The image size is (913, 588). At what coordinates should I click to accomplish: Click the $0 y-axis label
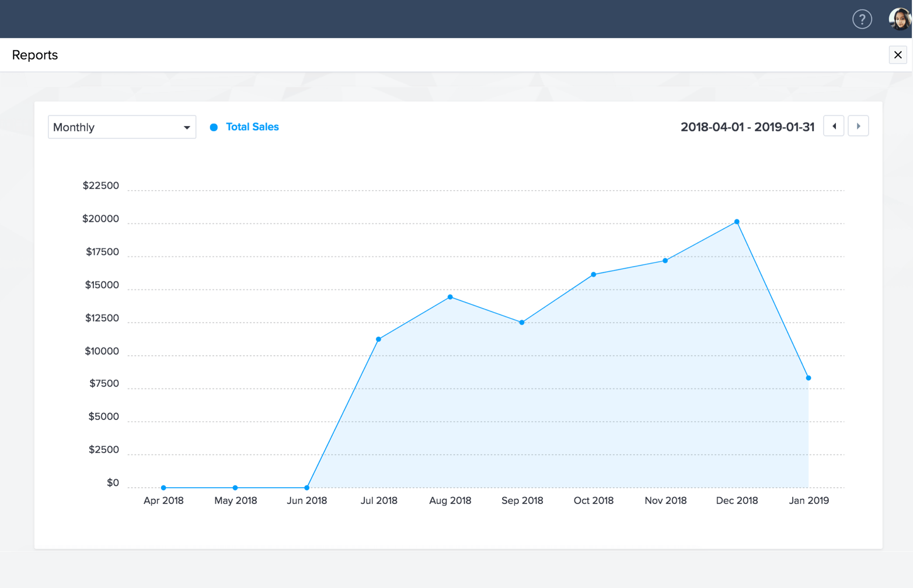[x=113, y=482]
